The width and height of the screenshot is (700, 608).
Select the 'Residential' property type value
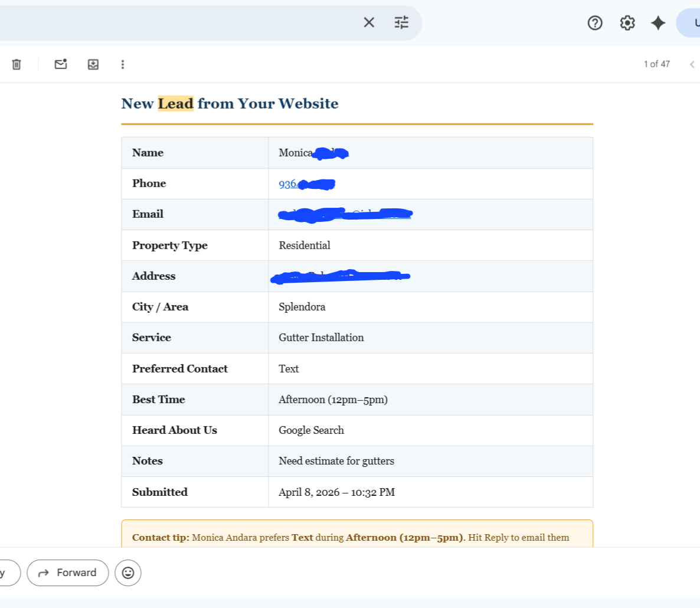coord(305,246)
